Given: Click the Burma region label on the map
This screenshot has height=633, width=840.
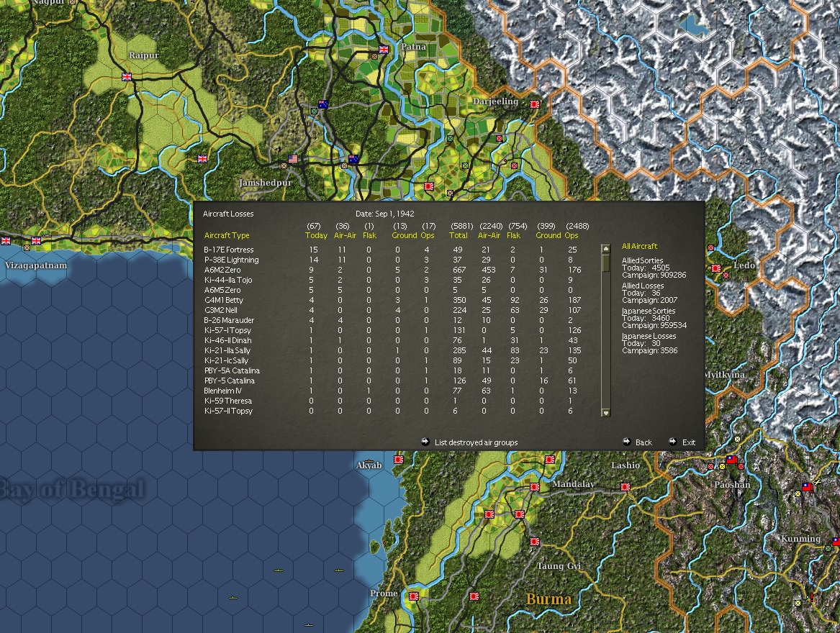Looking at the screenshot, I should [548, 598].
